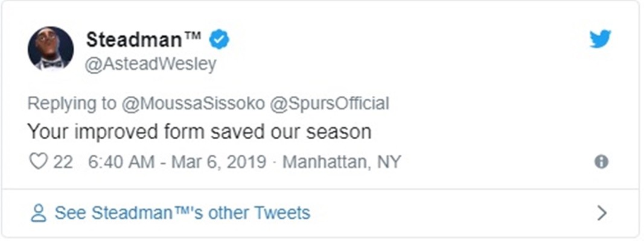The height and width of the screenshot is (241, 644).
Task: Click the person icon beside 'See Steadman™'s'
Action: coord(39,213)
